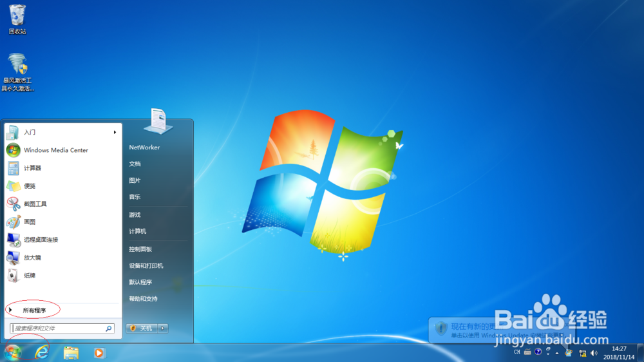The width and height of the screenshot is (644, 362).
Task: Click the Start button orb
Action: click(13, 352)
